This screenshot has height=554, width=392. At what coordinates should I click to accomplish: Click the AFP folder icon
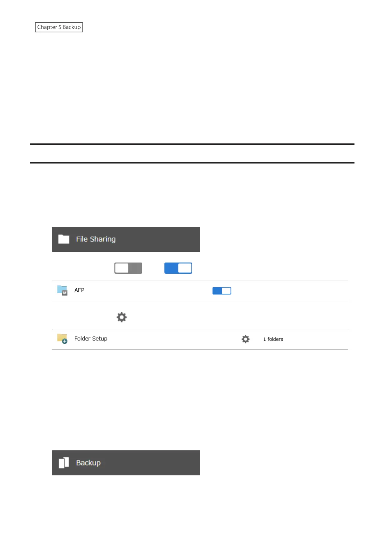(62, 290)
